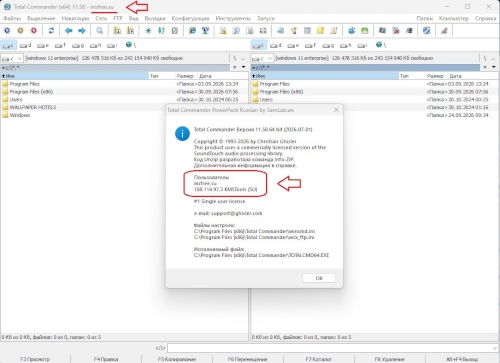This screenshot has width=500, height=363.
Task: Switch left panel to drive h
Action: (x=95, y=45)
